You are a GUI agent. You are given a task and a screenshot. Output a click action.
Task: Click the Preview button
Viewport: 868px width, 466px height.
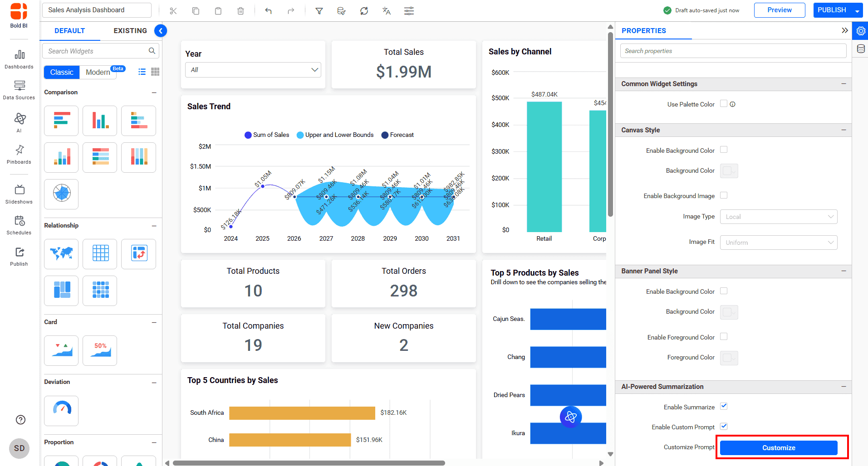pos(780,10)
